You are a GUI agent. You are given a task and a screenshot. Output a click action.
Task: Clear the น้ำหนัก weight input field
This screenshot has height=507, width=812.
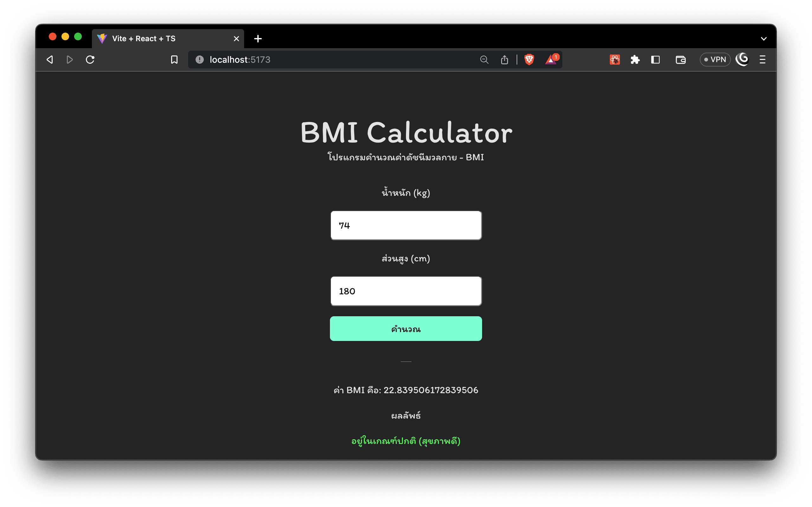coord(405,225)
